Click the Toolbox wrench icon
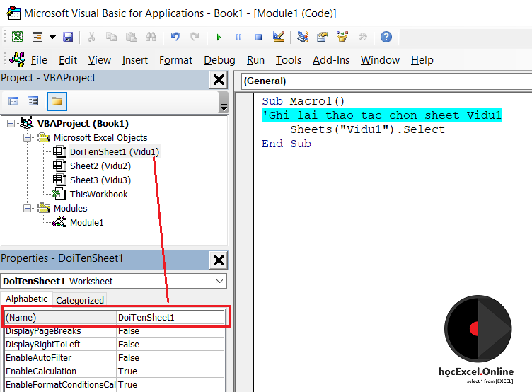Image resolution: width=532 pixels, height=392 pixels. coord(362,37)
